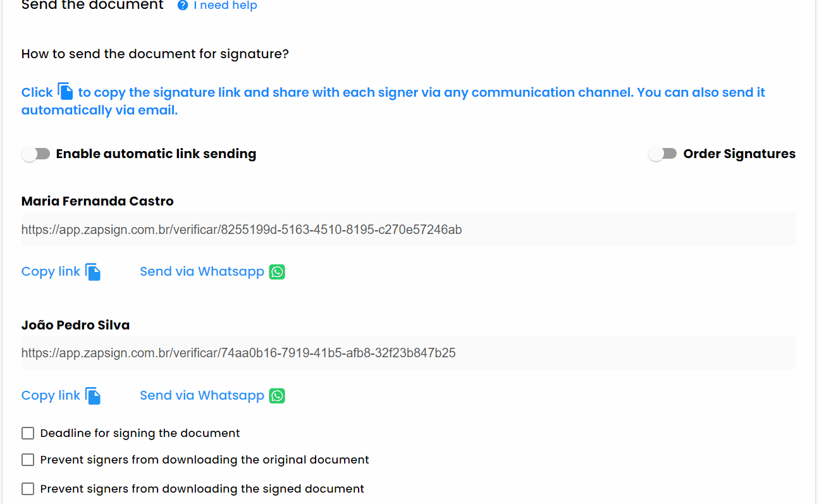Check Deadline for signing the document

click(27, 433)
